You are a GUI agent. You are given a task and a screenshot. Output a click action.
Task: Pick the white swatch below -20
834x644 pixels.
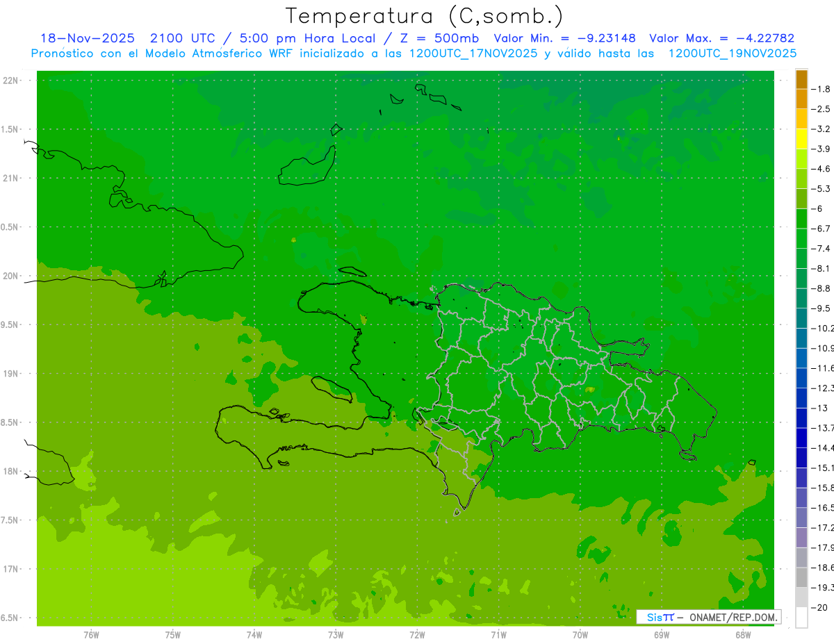(801, 618)
